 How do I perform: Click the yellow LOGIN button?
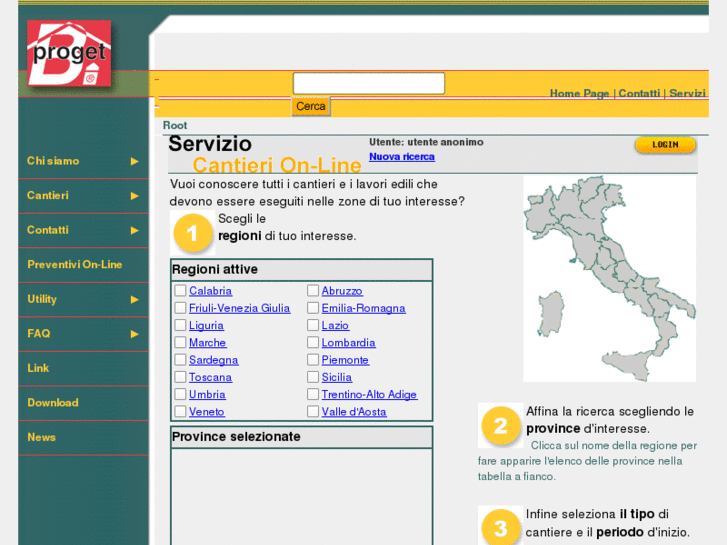665,145
